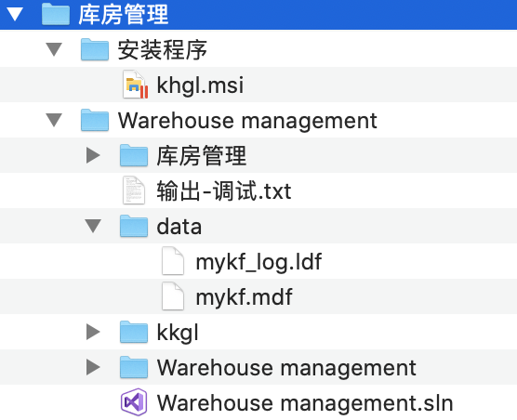Screen dimensions: 517x420
Task: Click the Visual Studio solution file icon
Action: pos(134,402)
